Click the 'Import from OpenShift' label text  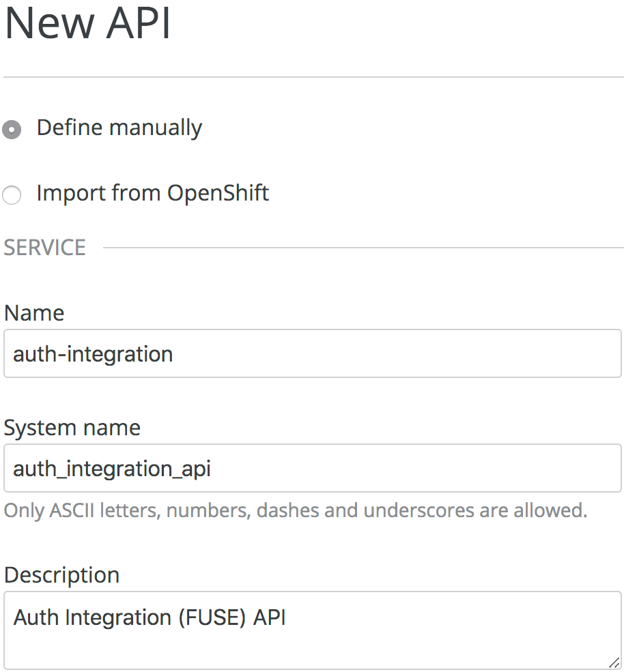coord(153,193)
